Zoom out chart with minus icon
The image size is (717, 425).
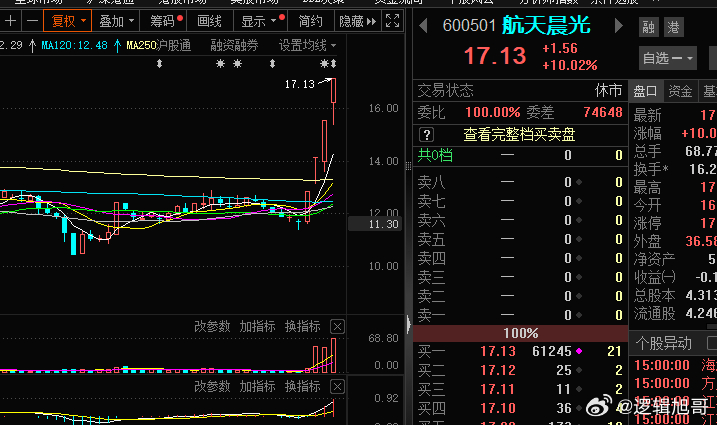[32, 21]
